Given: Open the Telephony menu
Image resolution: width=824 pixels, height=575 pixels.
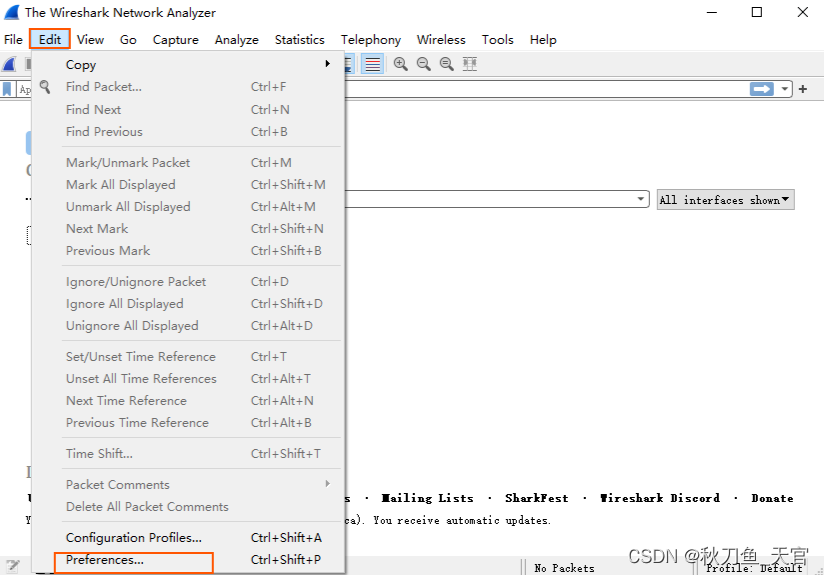Looking at the screenshot, I should tap(370, 39).
